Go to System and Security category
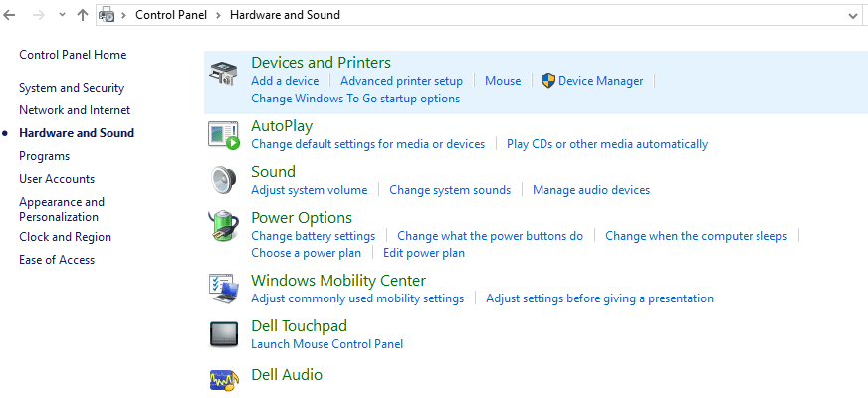 72,88
